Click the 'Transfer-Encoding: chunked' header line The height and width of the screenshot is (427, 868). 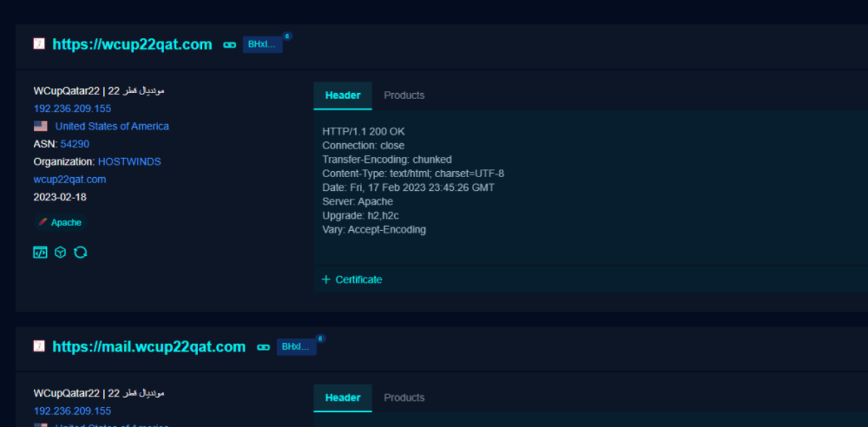click(x=387, y=160)
